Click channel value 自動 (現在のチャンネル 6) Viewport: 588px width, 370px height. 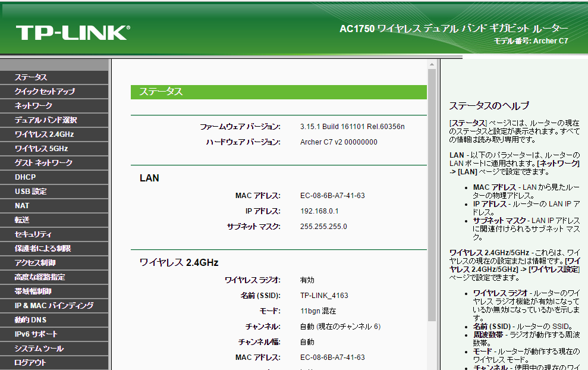click(x=340, y=327)
